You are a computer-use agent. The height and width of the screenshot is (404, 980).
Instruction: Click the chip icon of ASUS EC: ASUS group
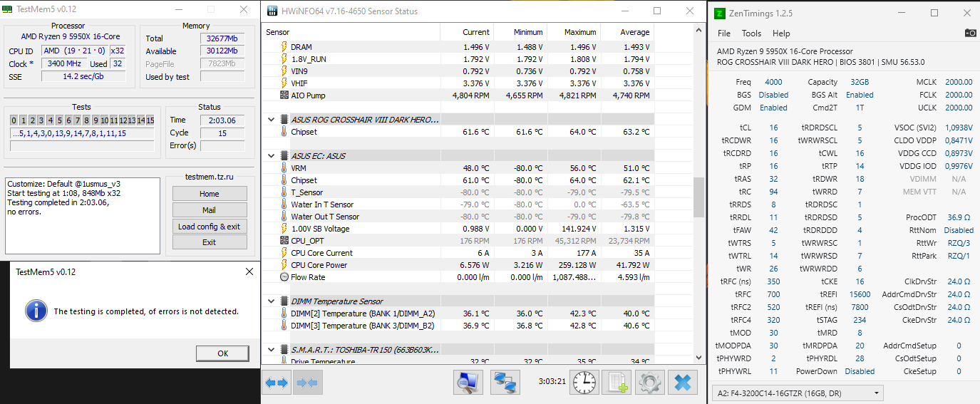click(x=284, y=156)
